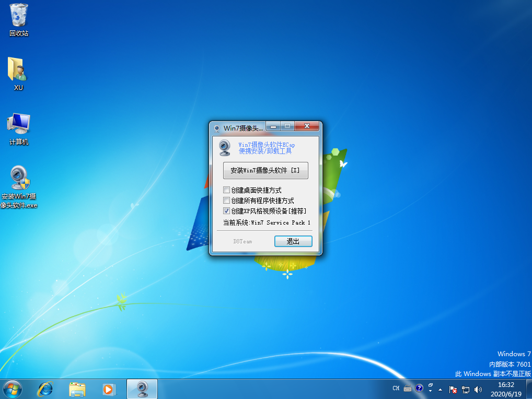Click 安装Win7摄像头软件 [I] install button

click(265, 170)
